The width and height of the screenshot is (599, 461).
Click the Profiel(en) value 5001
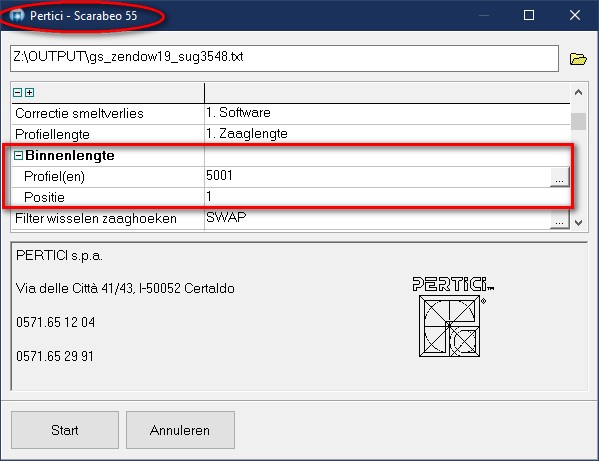pos(219,176)
